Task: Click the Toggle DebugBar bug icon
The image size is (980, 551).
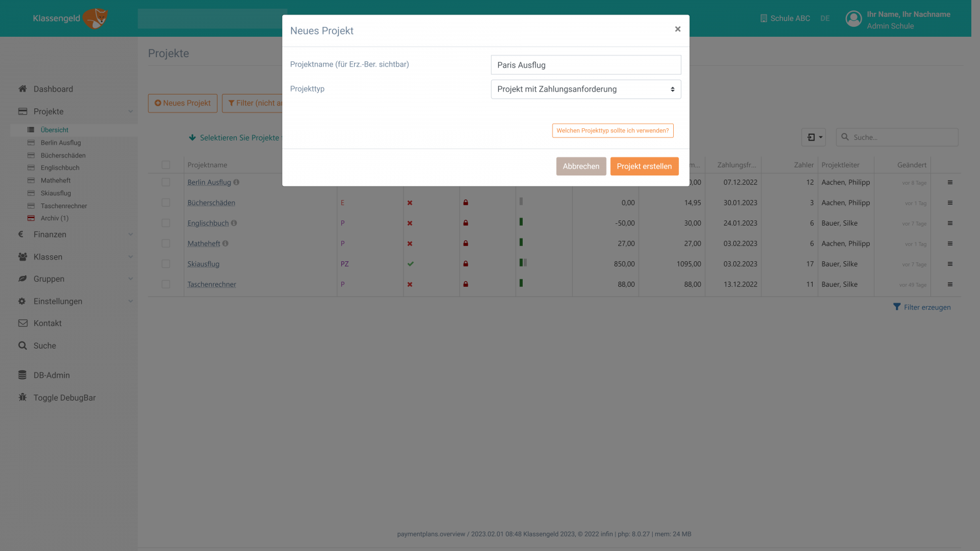Action: 22,397
